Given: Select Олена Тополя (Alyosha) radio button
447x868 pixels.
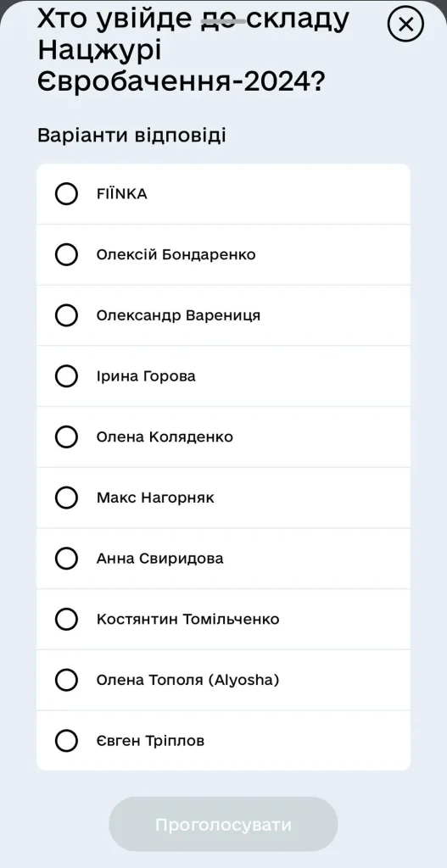Looking at the screenshot, I should (x=66, y=680).
